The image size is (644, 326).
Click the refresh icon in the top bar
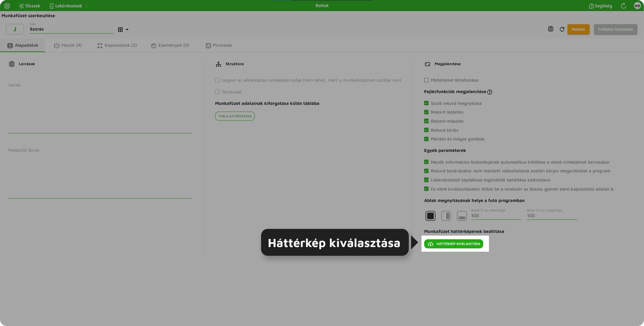(x=624, y=6)
